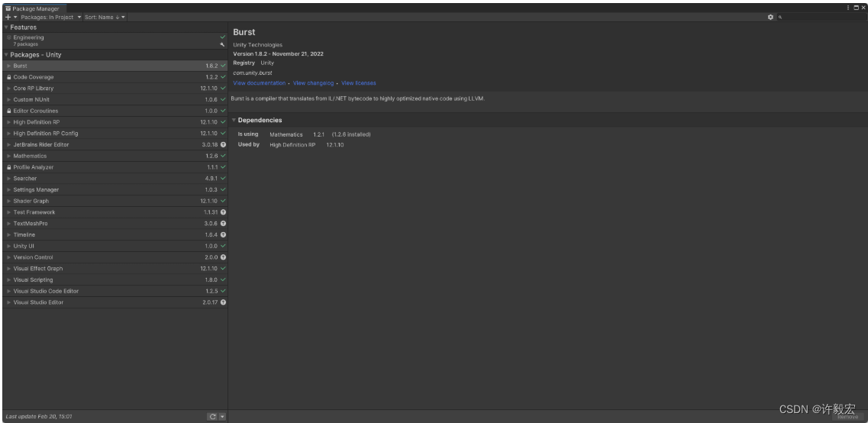Click installed checkmark on Unity UI row
This screenshot has height=423, width=868.
click(223, 246)
